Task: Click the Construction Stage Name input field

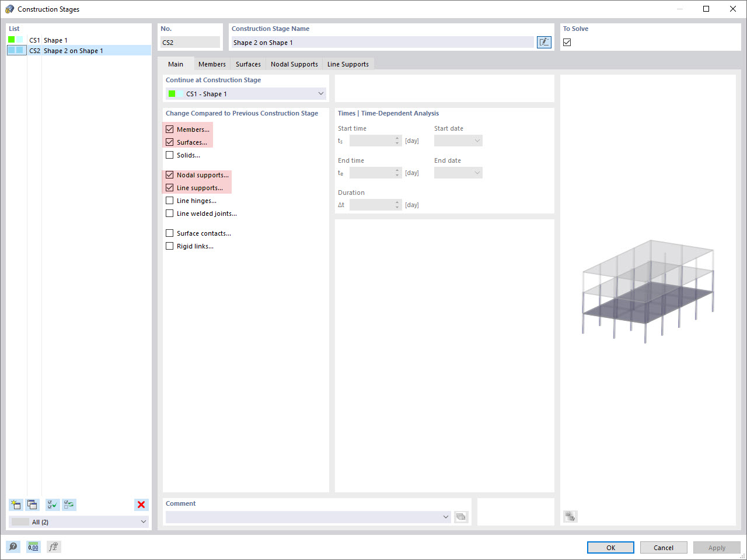Action: click(382, 42)
